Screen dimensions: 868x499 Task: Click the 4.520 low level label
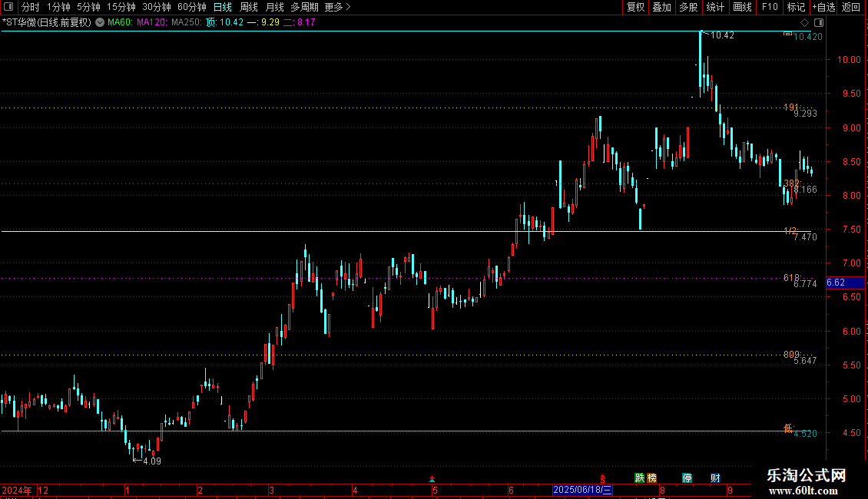pos(806,434)
